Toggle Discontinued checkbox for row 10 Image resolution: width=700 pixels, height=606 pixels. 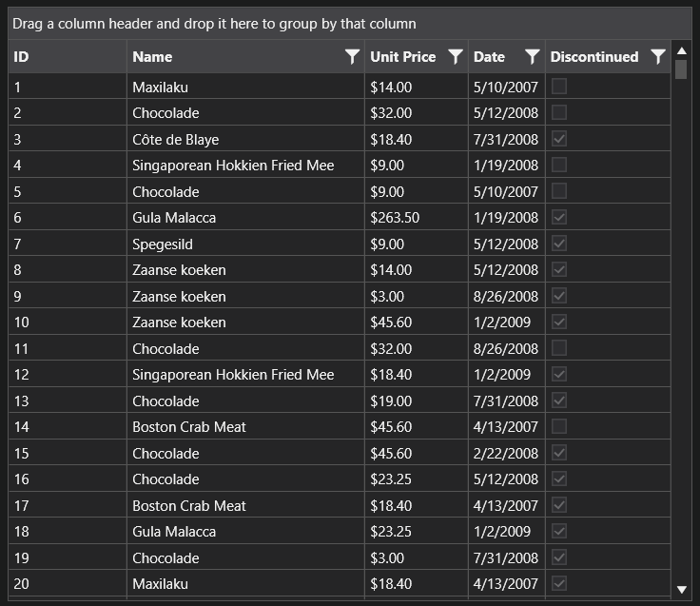point(559,322)
